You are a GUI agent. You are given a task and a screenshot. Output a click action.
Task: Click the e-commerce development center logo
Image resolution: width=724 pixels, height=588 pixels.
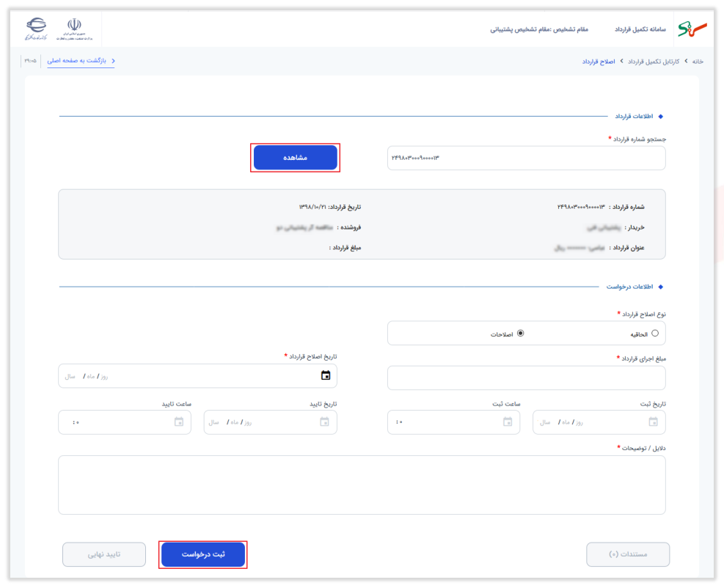pyautogui.click(x=36, y=29)
